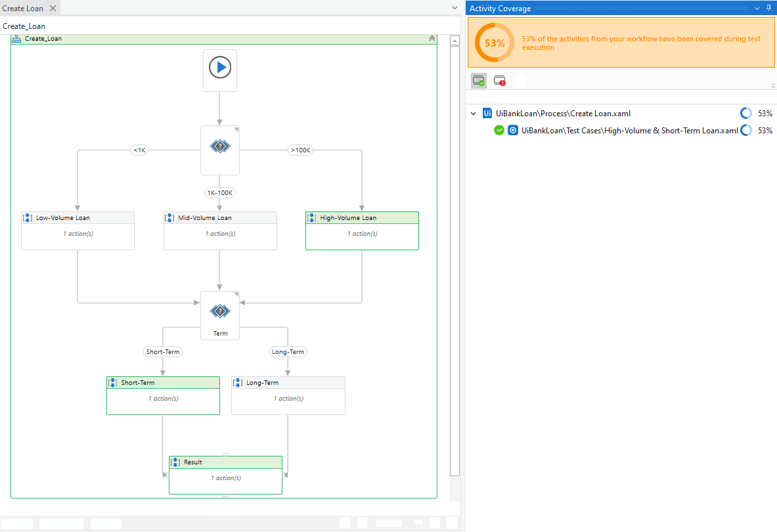Screen dimensions: 777x532
Task: Click the coverage ring for Create Loan.xaml
Action: [745, 114]
